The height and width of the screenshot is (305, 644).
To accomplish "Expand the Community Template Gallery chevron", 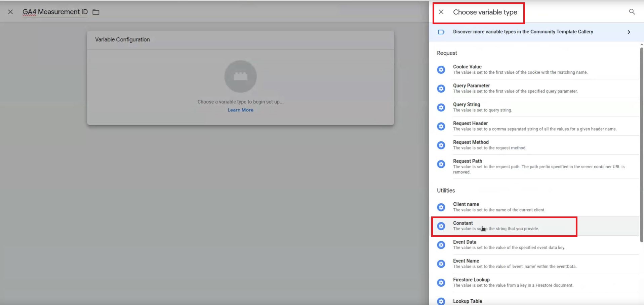I will (x=629, y=32).
